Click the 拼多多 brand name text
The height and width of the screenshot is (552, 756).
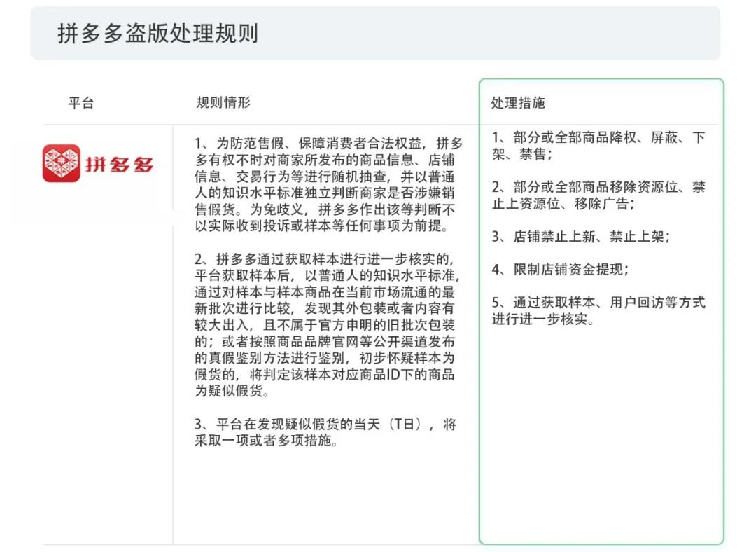pyautogui.click(x=119, y=165)
